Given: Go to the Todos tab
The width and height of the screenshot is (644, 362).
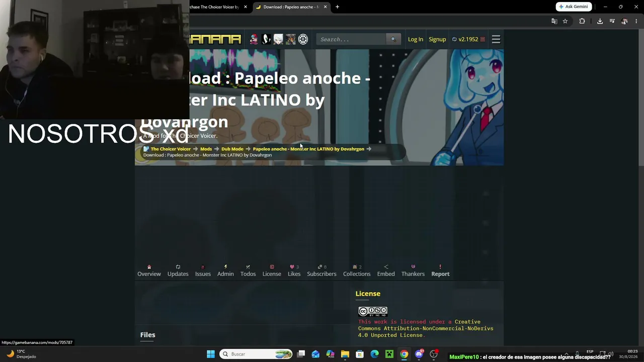Looking at the screenshot, I should [248, 270].
